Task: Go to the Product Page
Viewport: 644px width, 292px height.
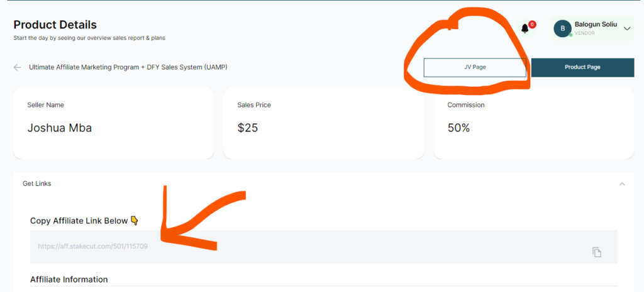Action: point(582,67)
